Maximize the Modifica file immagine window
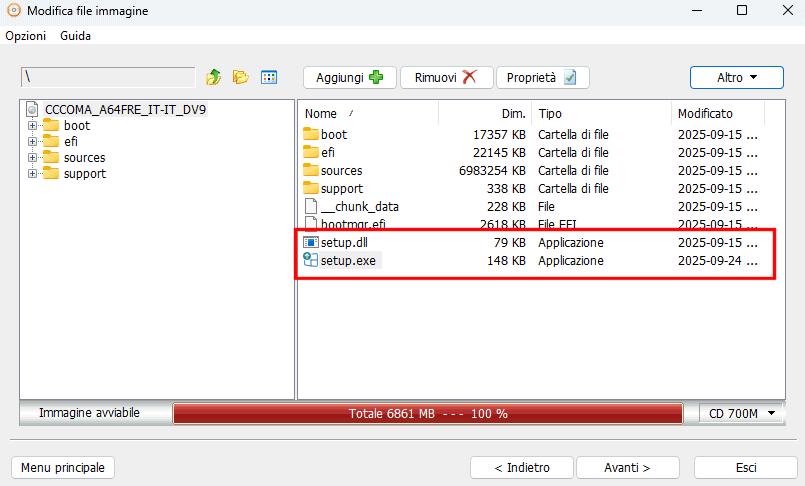 742,10
